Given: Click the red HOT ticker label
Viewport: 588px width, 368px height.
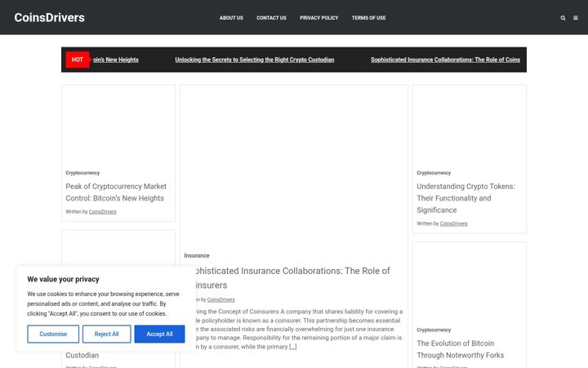Looking at the screenshot, I should [78, 60].
